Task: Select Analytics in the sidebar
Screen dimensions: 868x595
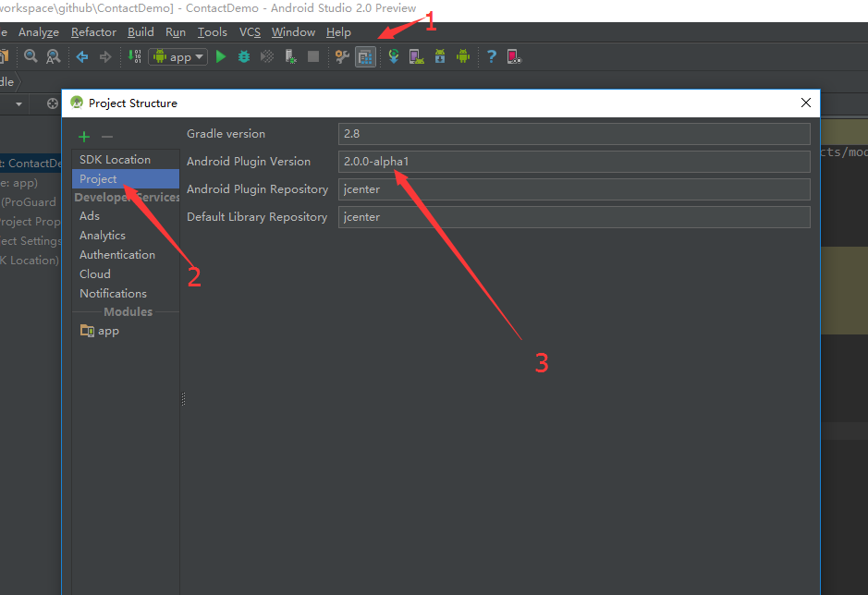Action: pyautogui.click(x=126, y=236)
